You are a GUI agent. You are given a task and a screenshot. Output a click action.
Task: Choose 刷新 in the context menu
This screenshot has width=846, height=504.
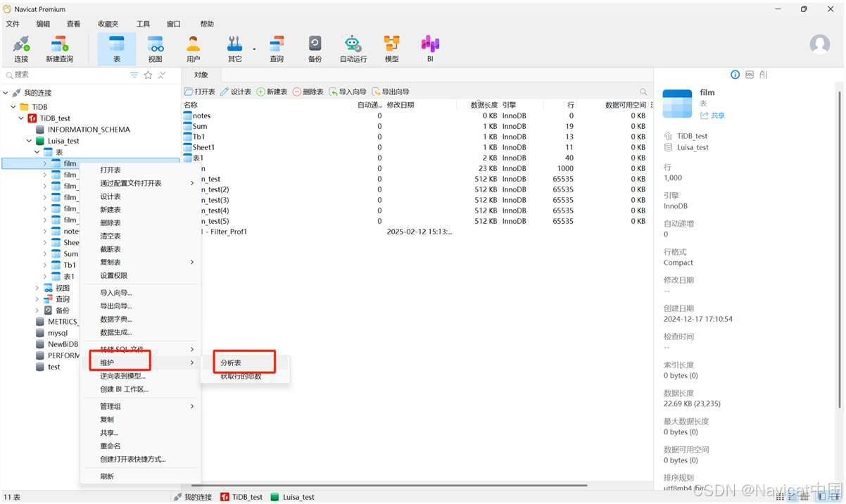[x=140, y=477]
